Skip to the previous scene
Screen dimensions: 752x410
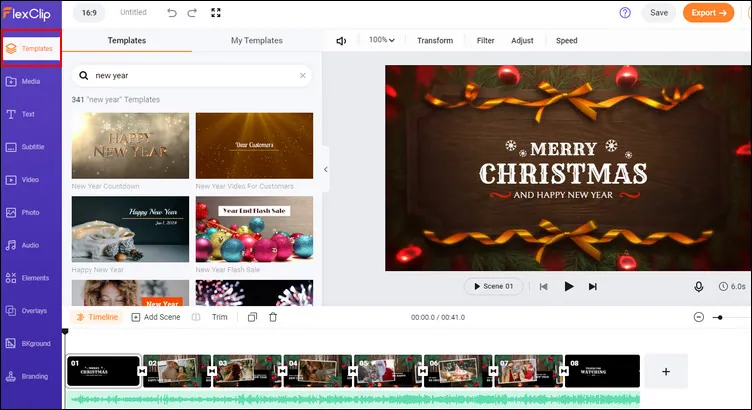pos(543,287)
